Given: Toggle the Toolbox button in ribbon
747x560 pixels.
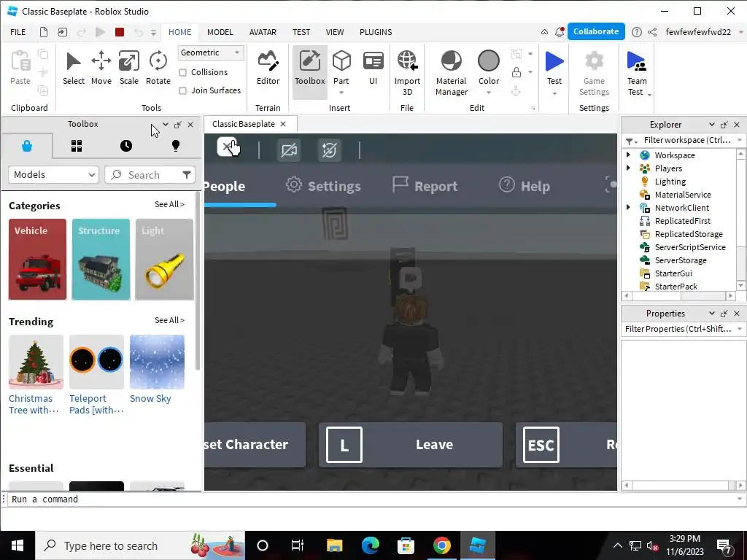Looking at the screenshot, I should (309, 71).
